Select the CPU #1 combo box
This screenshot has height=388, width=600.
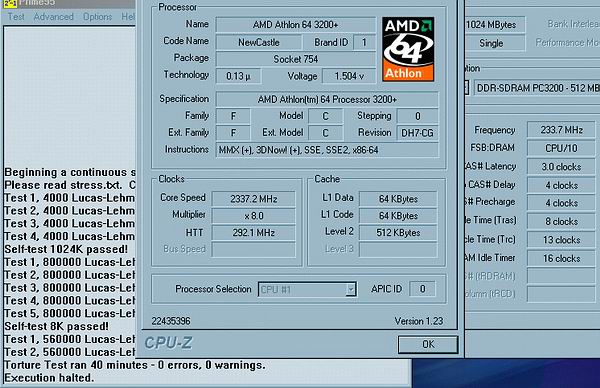(x=307, y=289)
